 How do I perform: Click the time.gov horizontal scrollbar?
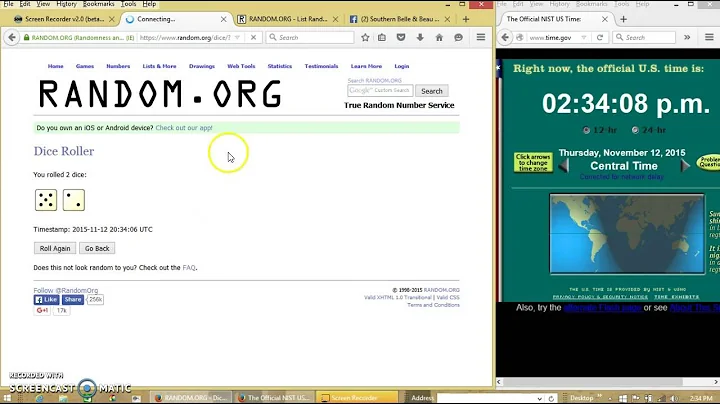click(608, 382)
